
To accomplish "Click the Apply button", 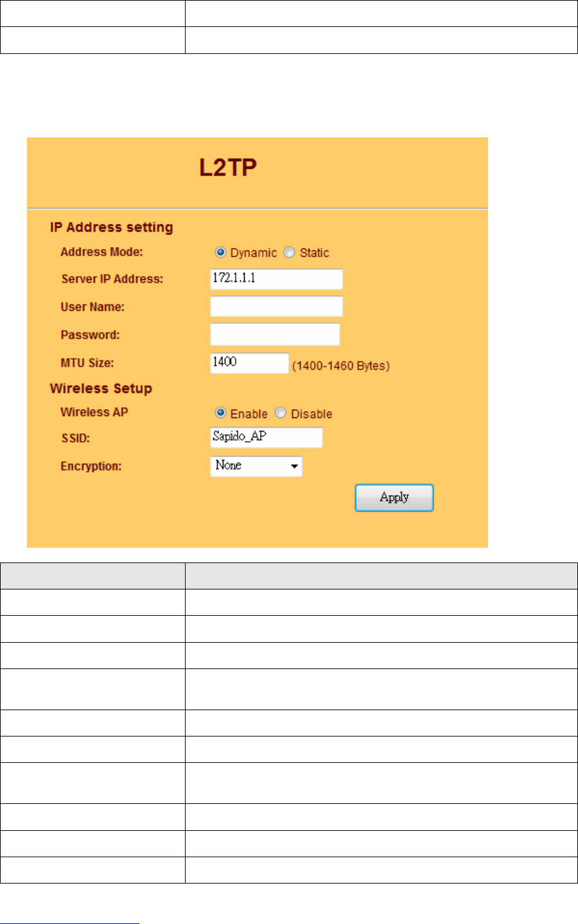I will pos(394,498).
